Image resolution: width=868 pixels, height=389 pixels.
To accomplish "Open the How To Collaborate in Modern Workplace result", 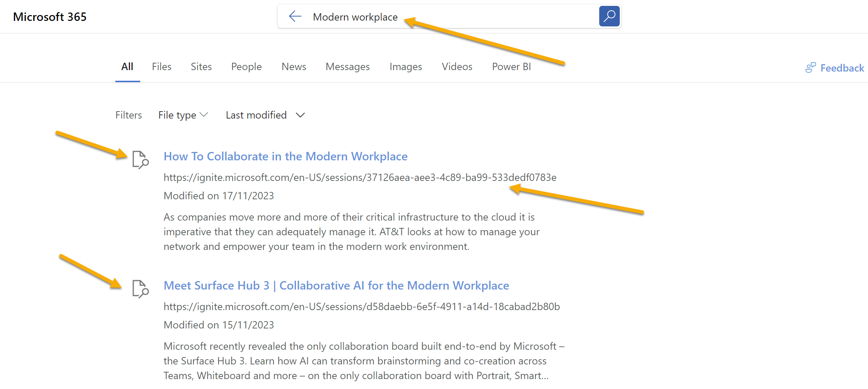I will (285, 156).
